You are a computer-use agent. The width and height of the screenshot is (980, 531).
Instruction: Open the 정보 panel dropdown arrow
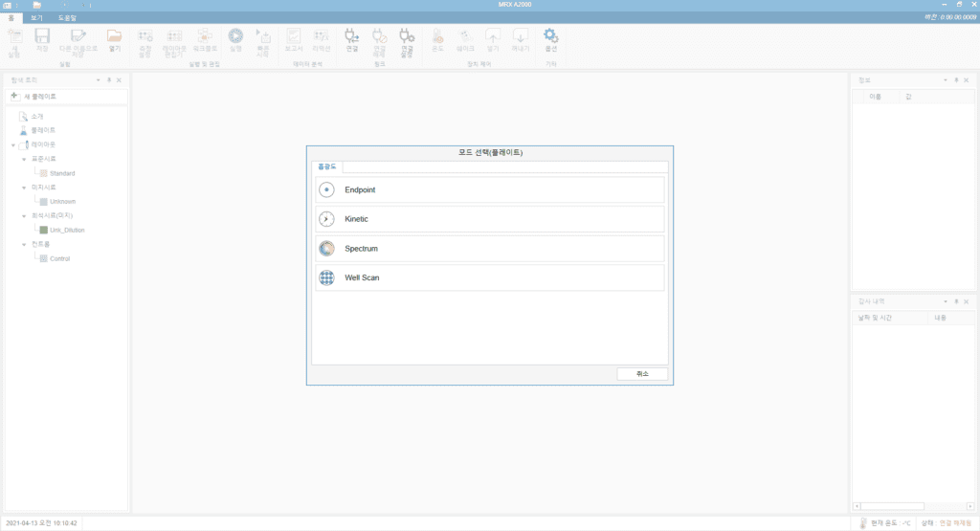[945, 80]
